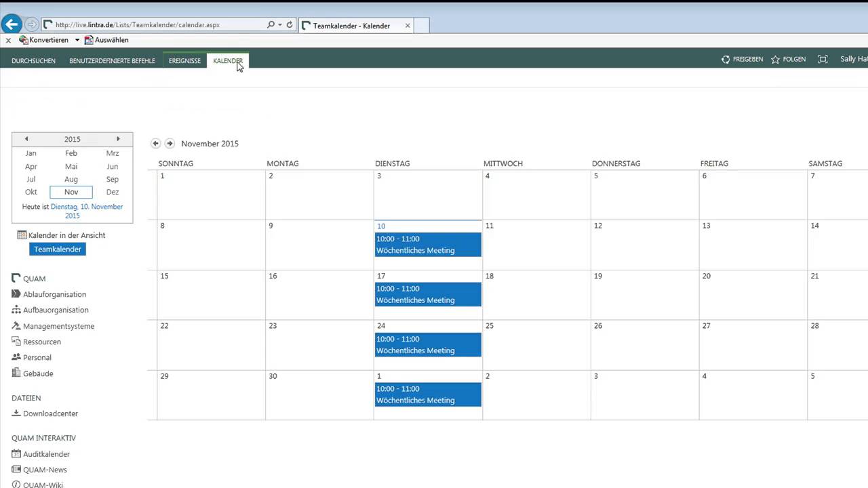
Task: Select Jul in the month picker
Action: (31, 179)
